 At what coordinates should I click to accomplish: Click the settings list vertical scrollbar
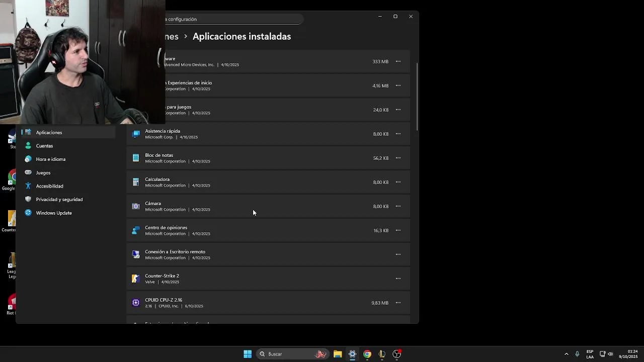tap(418, 97)
